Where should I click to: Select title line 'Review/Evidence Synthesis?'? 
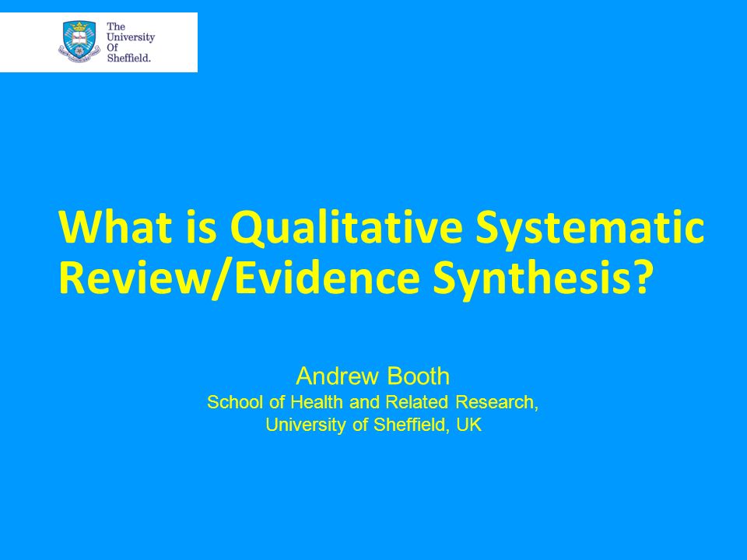click(355, 279)
